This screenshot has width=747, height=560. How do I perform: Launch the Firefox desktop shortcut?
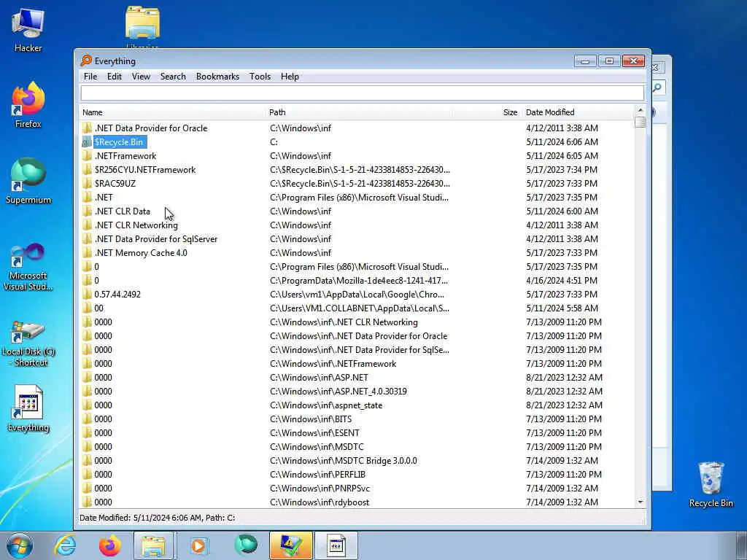[28, 105]
